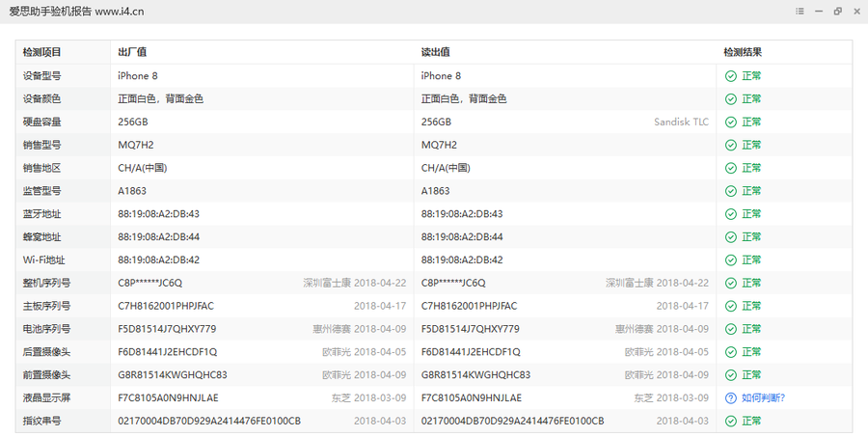Click green check icon in 设备型号 row
This screenshot has width=868, height=437.
(731, 76)
